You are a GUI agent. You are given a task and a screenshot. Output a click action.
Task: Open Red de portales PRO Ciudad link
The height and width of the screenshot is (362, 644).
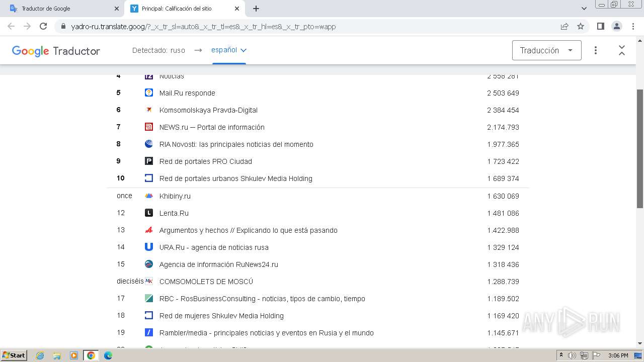pos(206,161)
